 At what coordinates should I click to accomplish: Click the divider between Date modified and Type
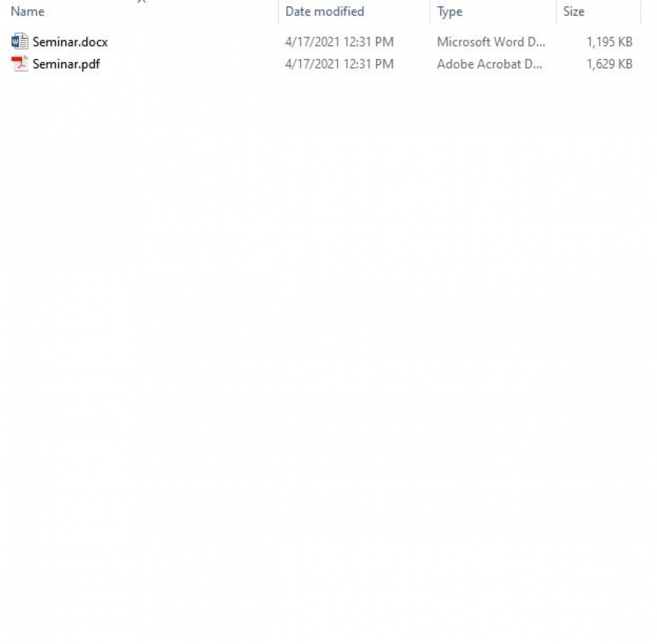430,11
